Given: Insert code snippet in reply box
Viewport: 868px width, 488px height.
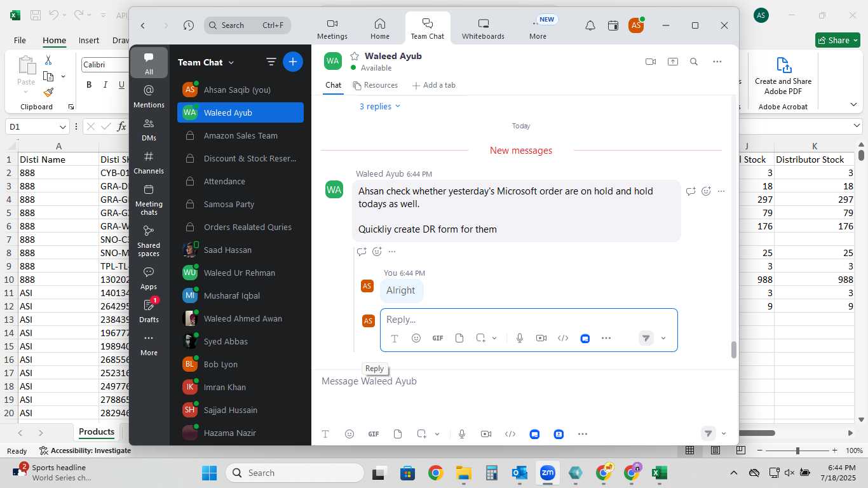Looking at the screenshot, I should (563, 338).
